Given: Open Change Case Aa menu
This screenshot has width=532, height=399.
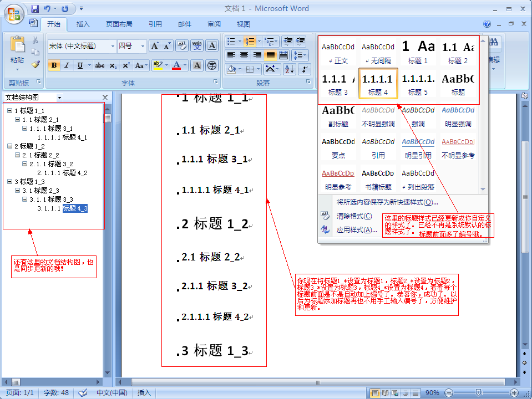Looking at the screenshot, I should pos(141,65).
